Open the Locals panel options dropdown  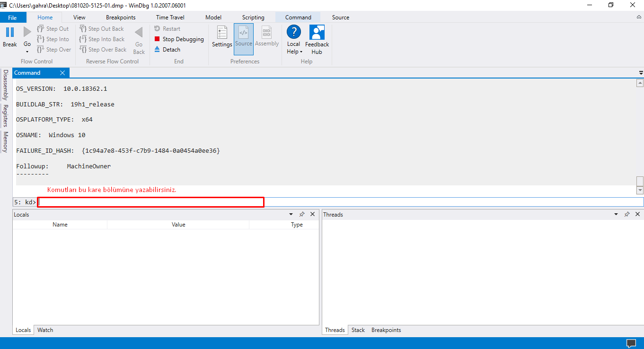pos(291,214)
